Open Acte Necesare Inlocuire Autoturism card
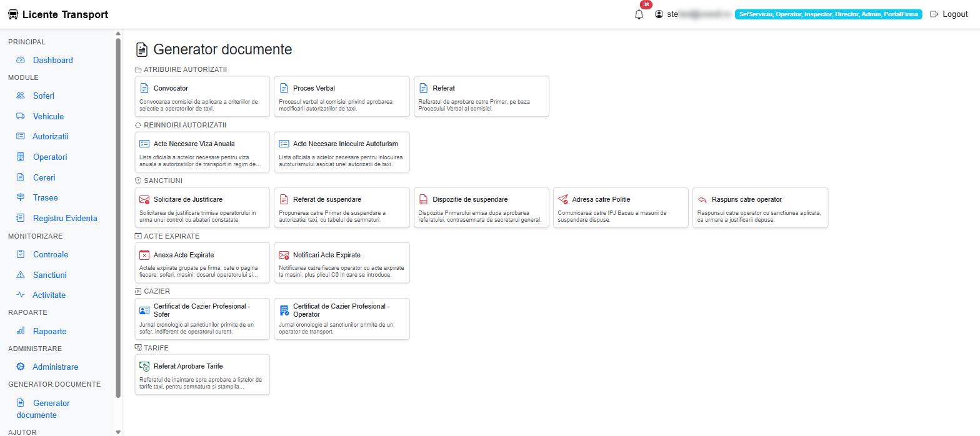This screenshot has width=980, height=436. pos(342,152)
